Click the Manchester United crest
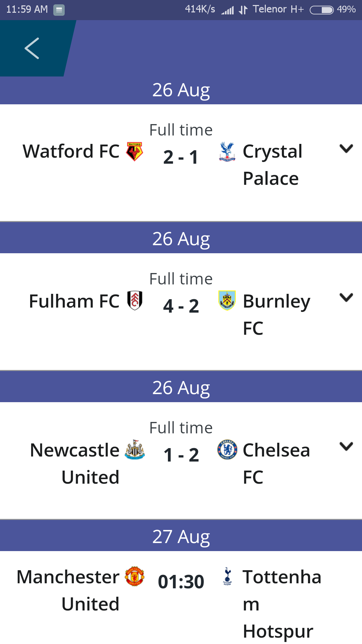Viewport: 362px width, 644px height. click(134, 576)
